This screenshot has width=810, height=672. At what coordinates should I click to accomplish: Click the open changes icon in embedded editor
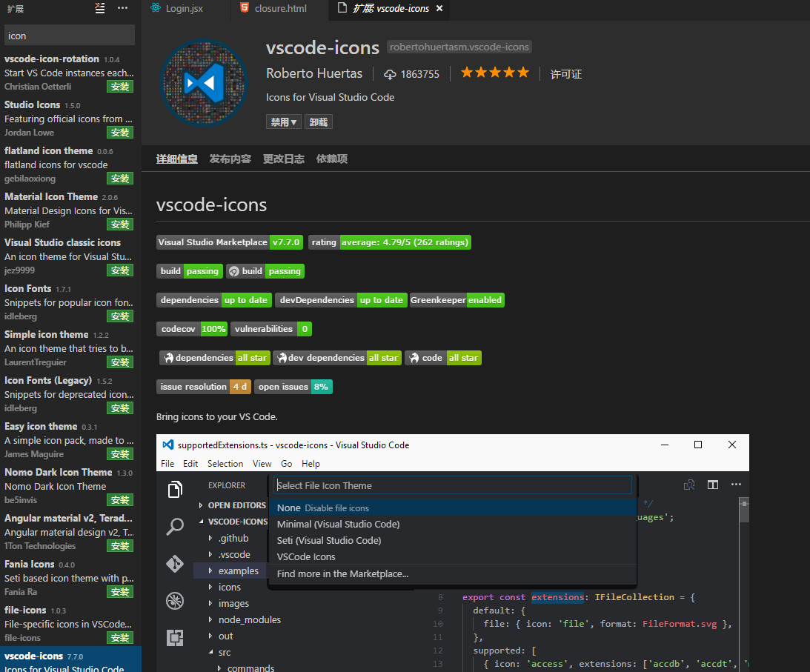coord(689,485)
